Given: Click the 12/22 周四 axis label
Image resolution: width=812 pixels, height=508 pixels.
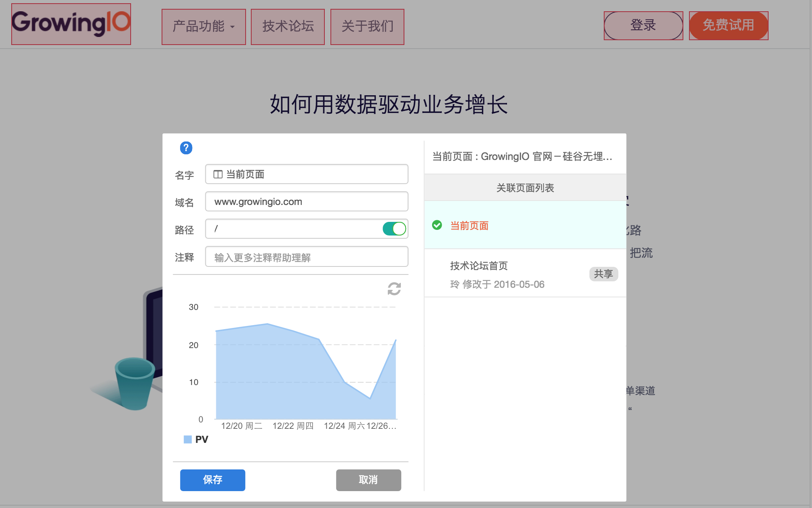Looking at the screenshot, I should pos(293,426).
